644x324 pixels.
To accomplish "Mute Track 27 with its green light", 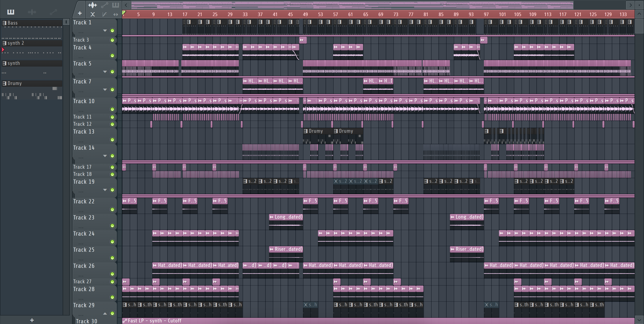I will coord(112,282).
